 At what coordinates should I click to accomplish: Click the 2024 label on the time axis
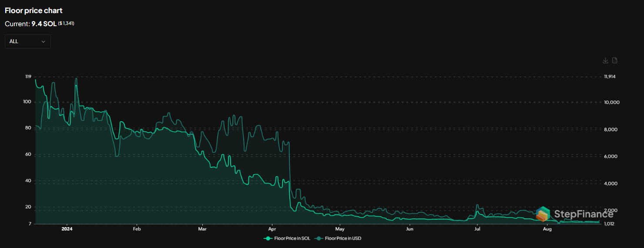click(x=67, y=229)
